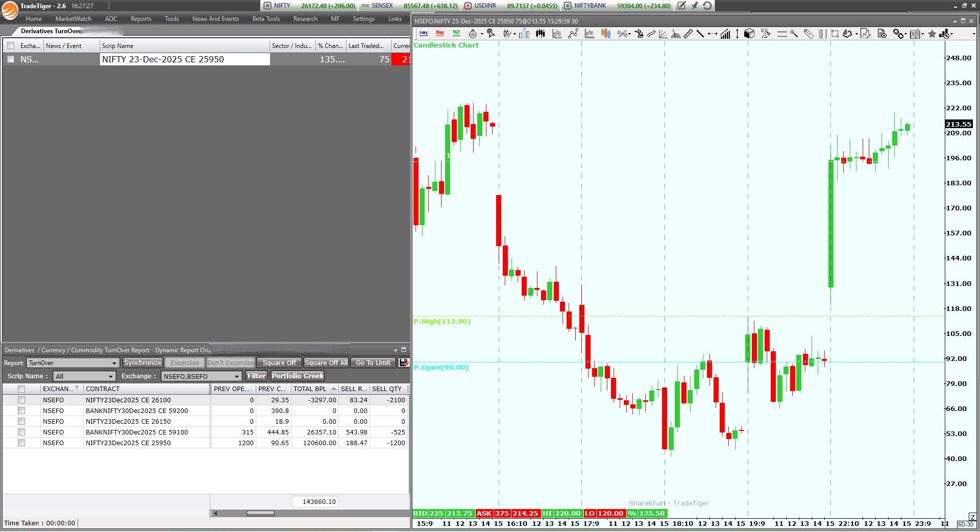
Task: Click the horizontal scrollbar thumb below the table
Action: [260, 514]
